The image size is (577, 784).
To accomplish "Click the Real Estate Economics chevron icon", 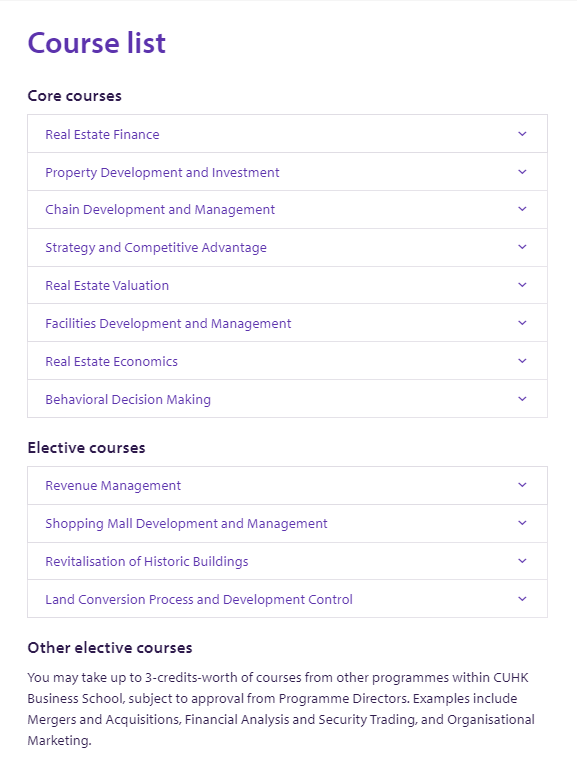I will 522,361.
